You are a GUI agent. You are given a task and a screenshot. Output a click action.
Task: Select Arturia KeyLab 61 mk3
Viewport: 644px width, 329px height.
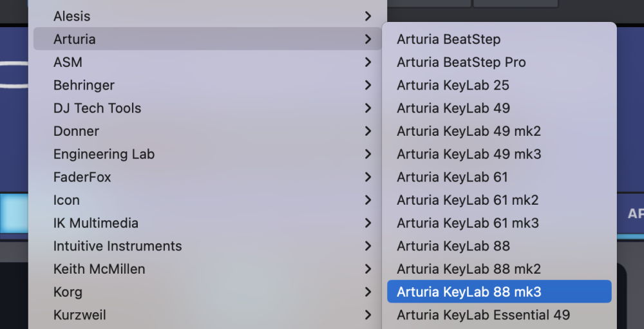(x=468, y=223)
